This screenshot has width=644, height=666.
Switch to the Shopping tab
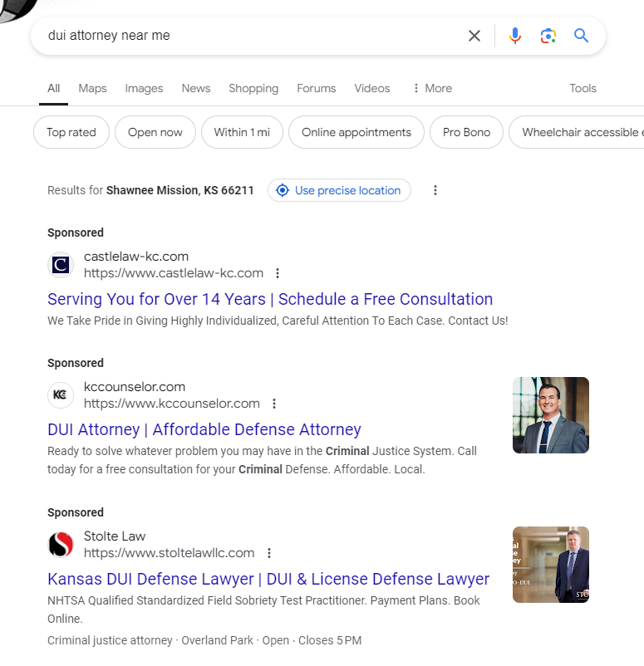[x=253, y=88]
